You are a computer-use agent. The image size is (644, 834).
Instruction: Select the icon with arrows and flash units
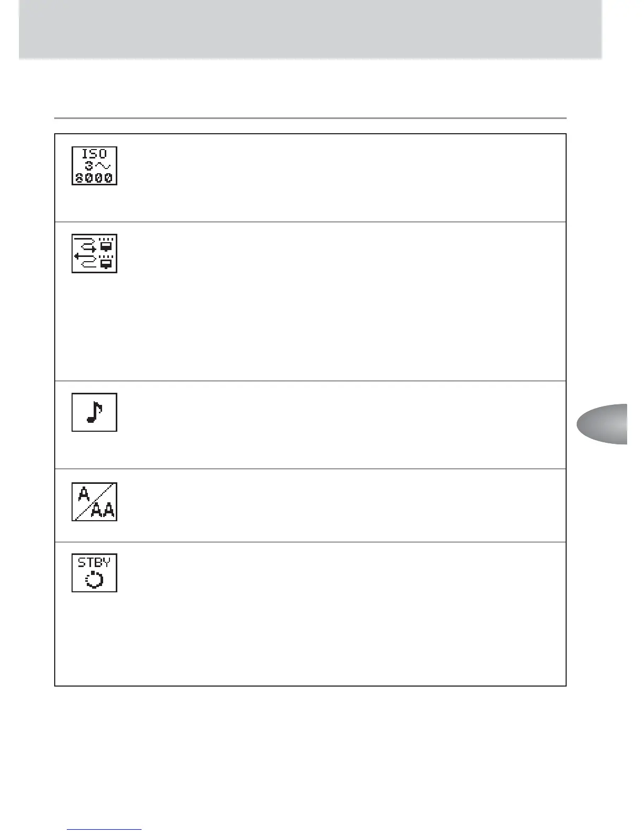tap(94, 254)
